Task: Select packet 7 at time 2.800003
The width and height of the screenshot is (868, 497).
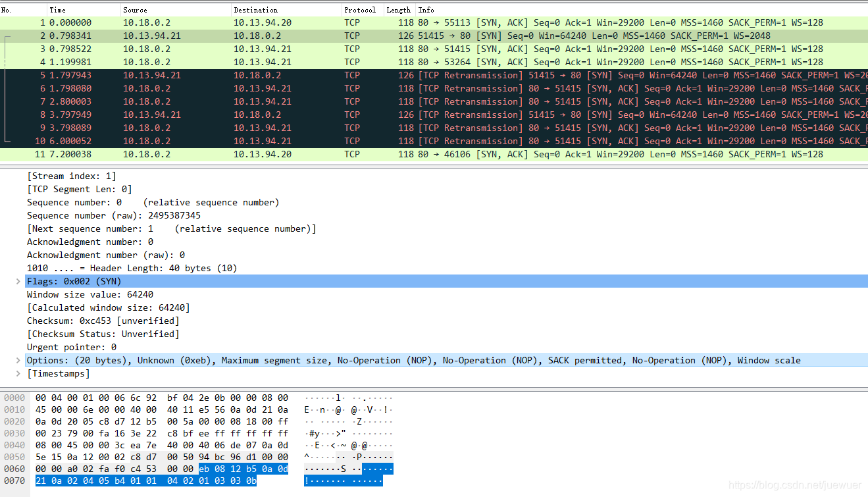Action: click(x=434, y=101)
